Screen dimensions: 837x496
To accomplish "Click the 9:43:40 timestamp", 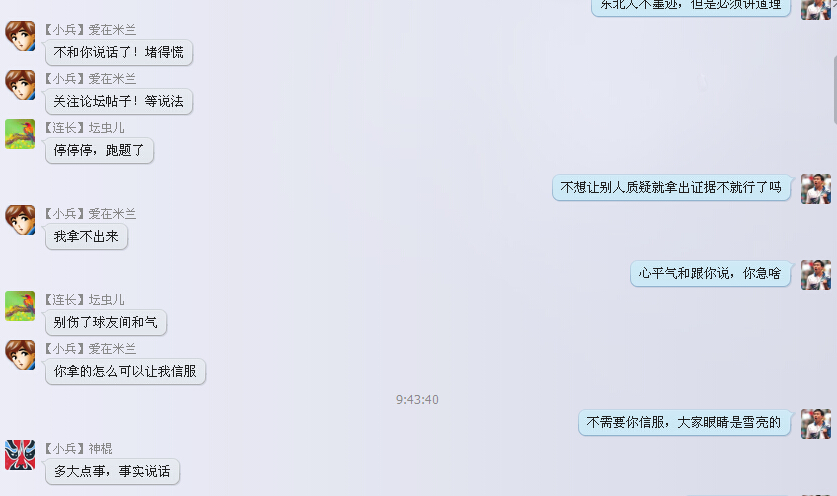I will coord(417,400).
